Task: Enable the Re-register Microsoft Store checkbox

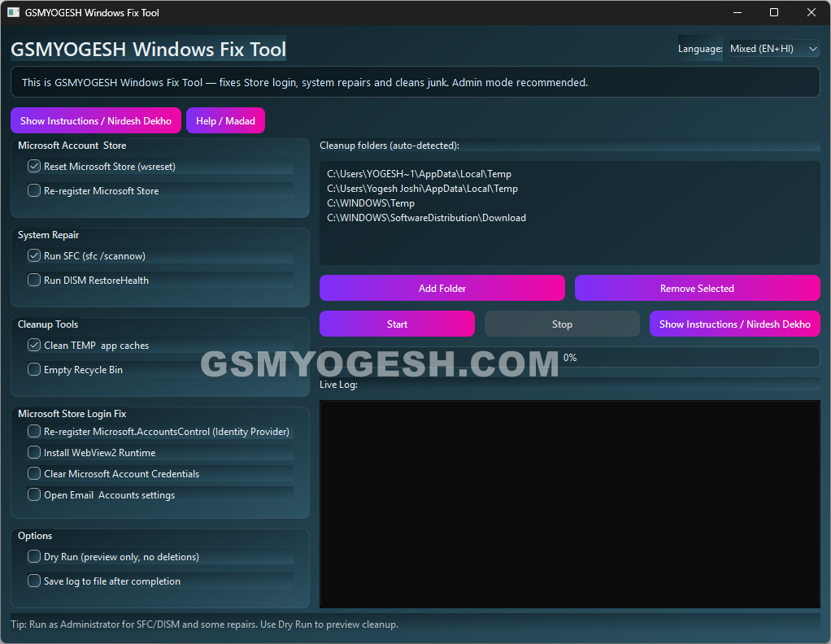Action: 34,190
